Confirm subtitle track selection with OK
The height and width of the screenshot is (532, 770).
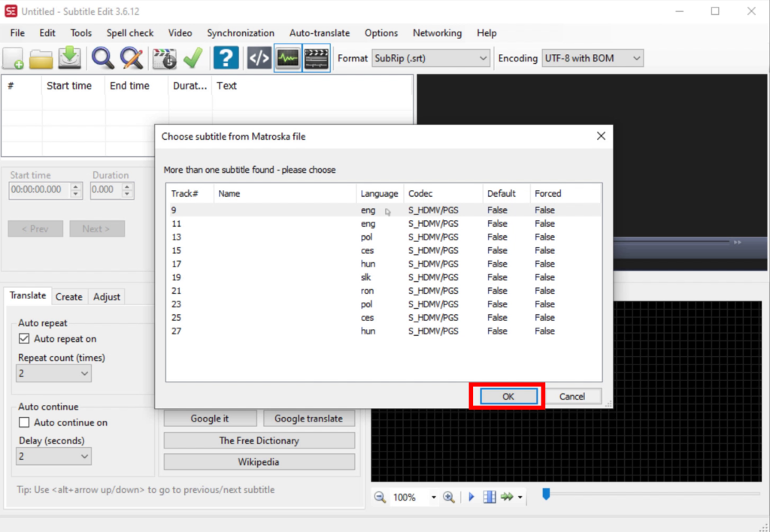click(x=507, y=396)
